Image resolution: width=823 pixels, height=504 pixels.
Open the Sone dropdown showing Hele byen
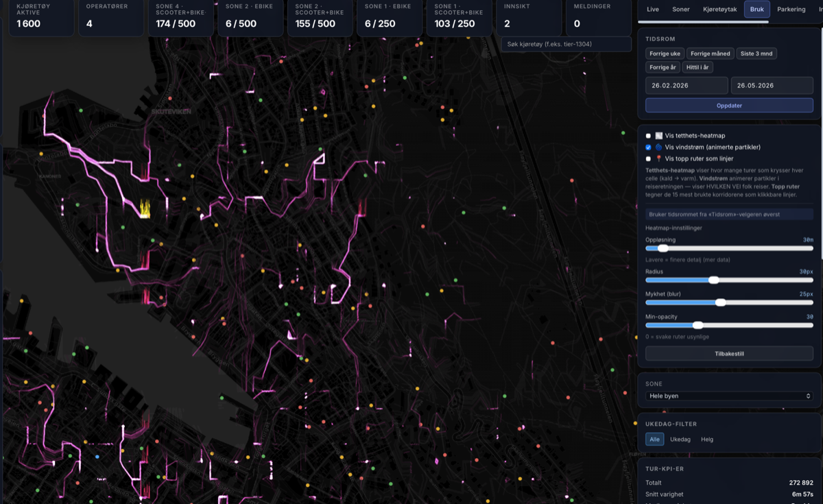pyautogui.click(x=729, y=396)
